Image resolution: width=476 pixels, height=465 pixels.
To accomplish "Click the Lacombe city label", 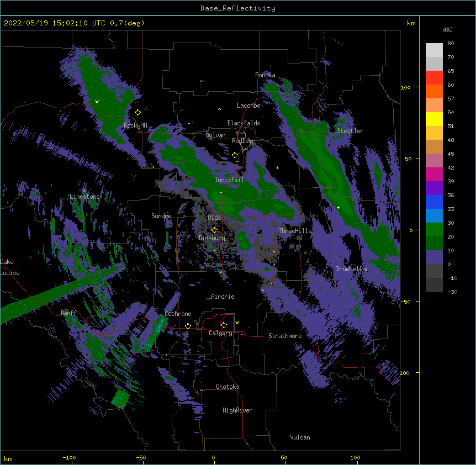I will pyautogui.click(x=248, y=105).
